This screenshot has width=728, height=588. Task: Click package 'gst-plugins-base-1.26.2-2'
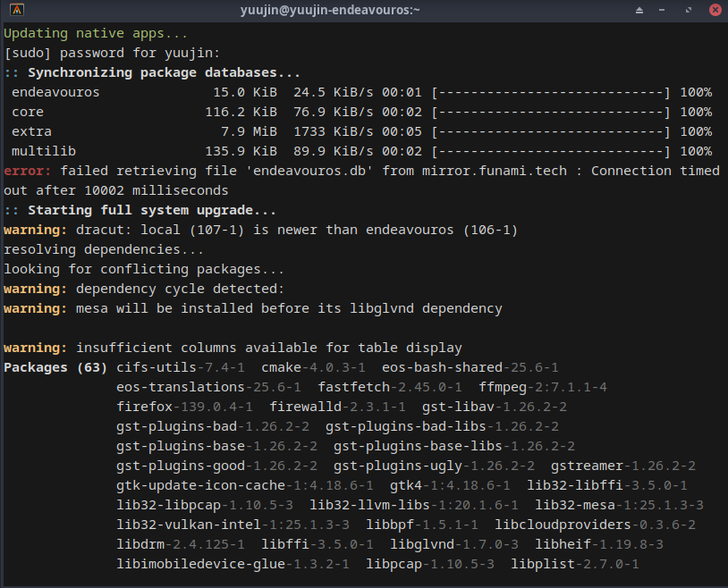(x=216, y=446)
